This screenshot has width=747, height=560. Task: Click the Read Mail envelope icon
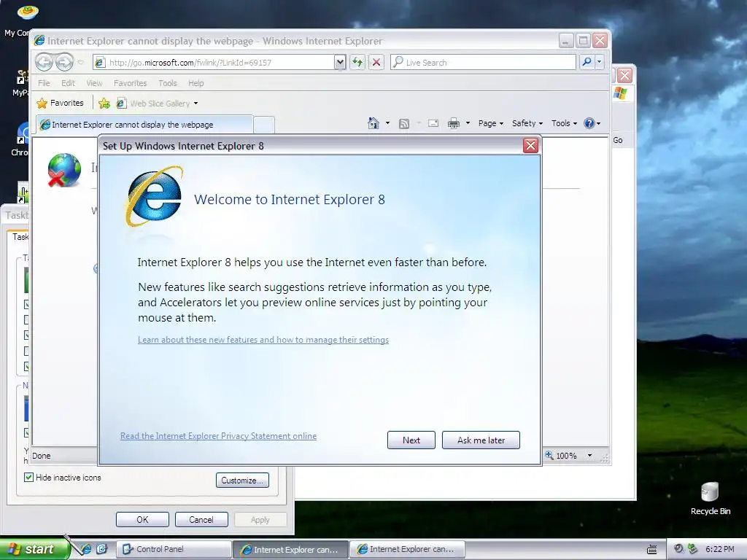pyautogui.click(x=433, y=123)
